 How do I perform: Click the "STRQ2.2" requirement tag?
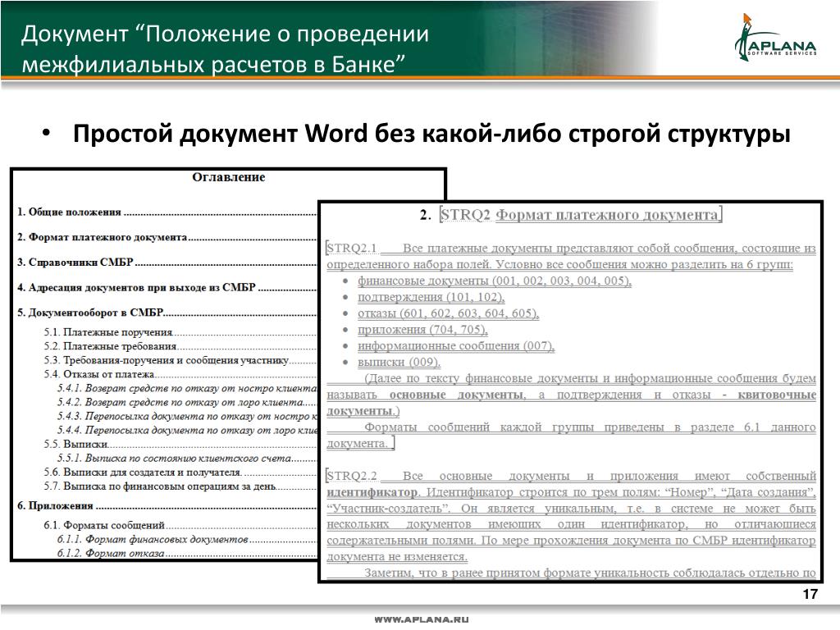(352, 476)
